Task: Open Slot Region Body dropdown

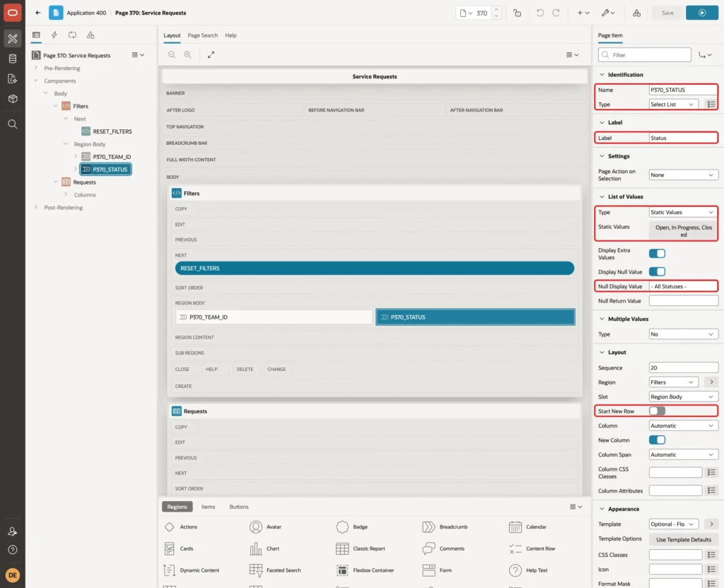Action: [x=684, y=396]
